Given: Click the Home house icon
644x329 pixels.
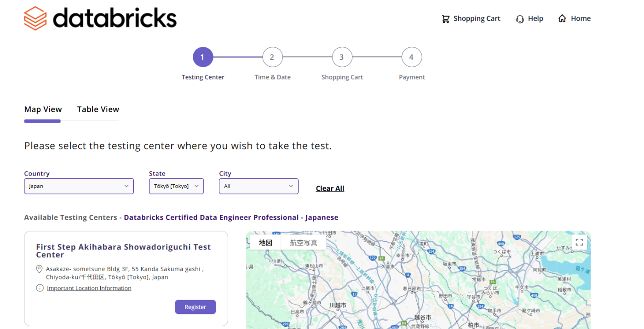Looking at the screenshot, I should pos(562,18).
